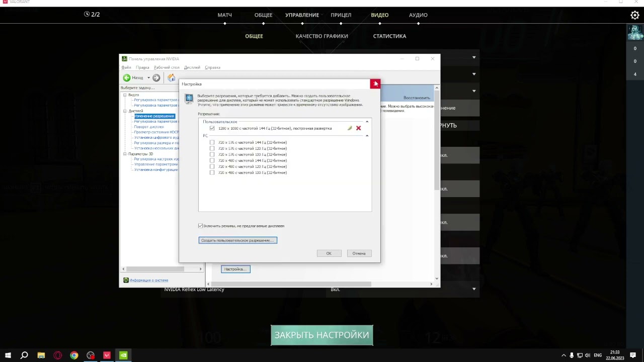This screenshot has width=644, height=362.
Task: Switch to the МАТЧ settings tab
Action: 224,15
